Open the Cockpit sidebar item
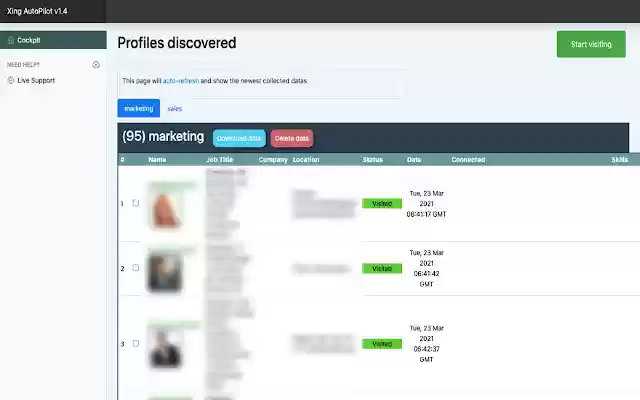This screenshot has width=640, height=400. [53, 40]
